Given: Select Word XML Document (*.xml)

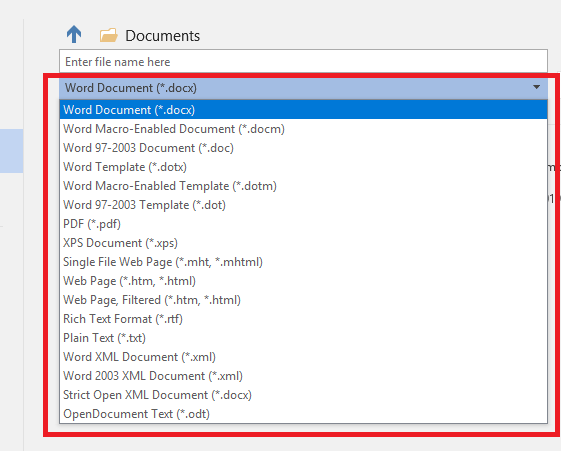Looking at the screenshot, I should [x=303, y=357].
